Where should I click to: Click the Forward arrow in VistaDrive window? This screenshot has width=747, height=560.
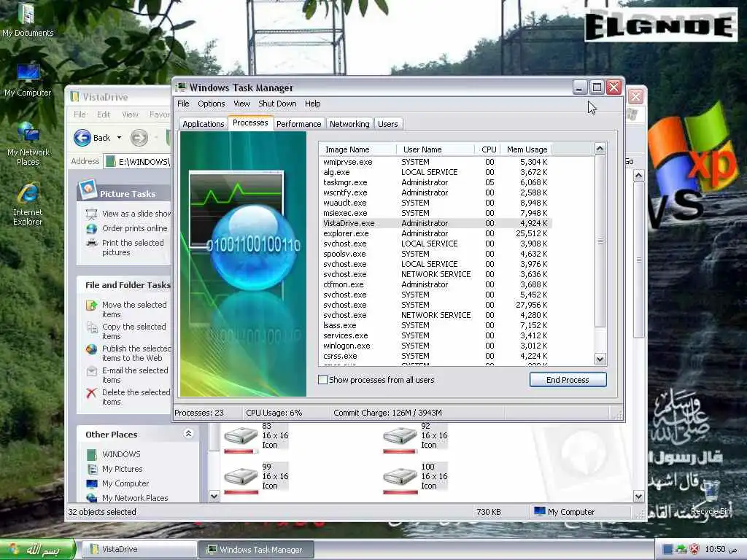(139, 138)
